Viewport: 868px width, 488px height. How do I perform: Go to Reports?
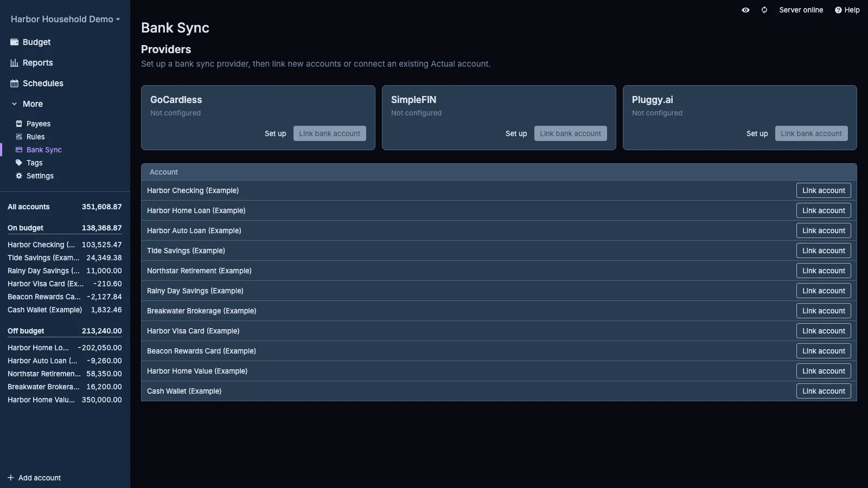click(x=37, y=63)
